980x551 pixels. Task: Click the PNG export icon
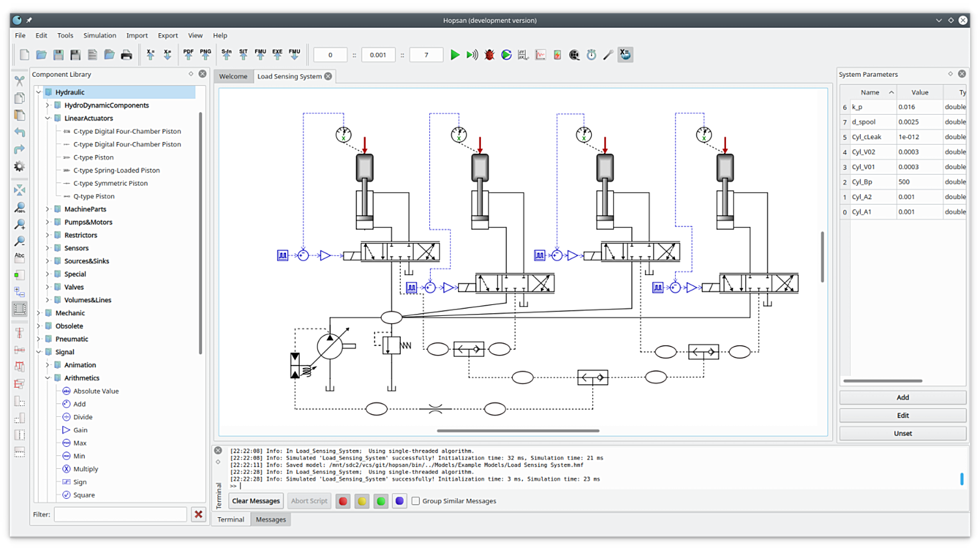point(205,55)
